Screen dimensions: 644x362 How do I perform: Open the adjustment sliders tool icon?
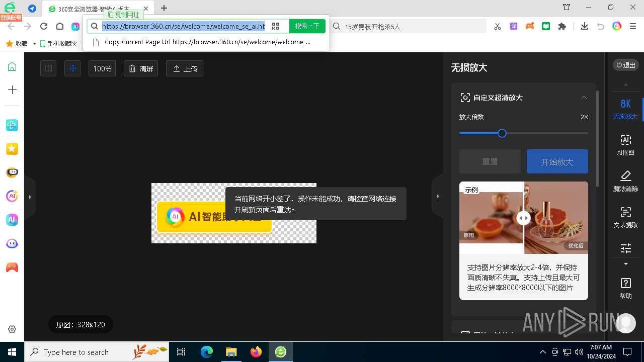click(x=625, y=248)
